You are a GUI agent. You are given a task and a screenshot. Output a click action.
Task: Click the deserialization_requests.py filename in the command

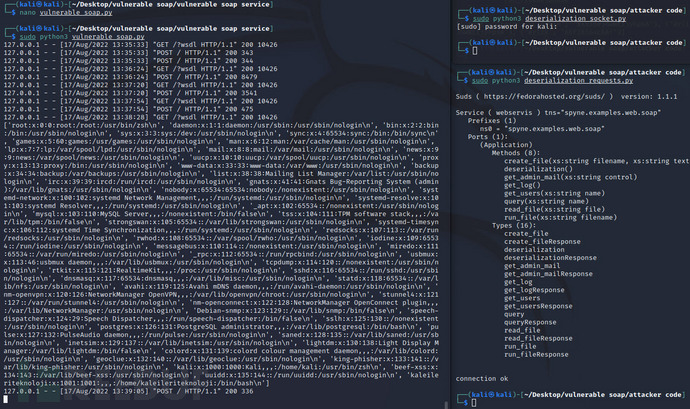coord(579,81)
